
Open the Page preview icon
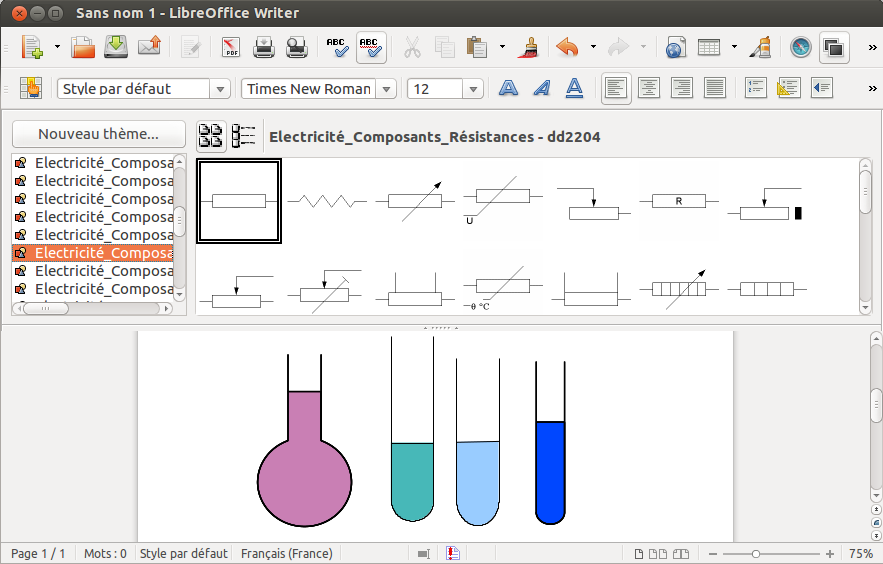click(x=297, y=47)
